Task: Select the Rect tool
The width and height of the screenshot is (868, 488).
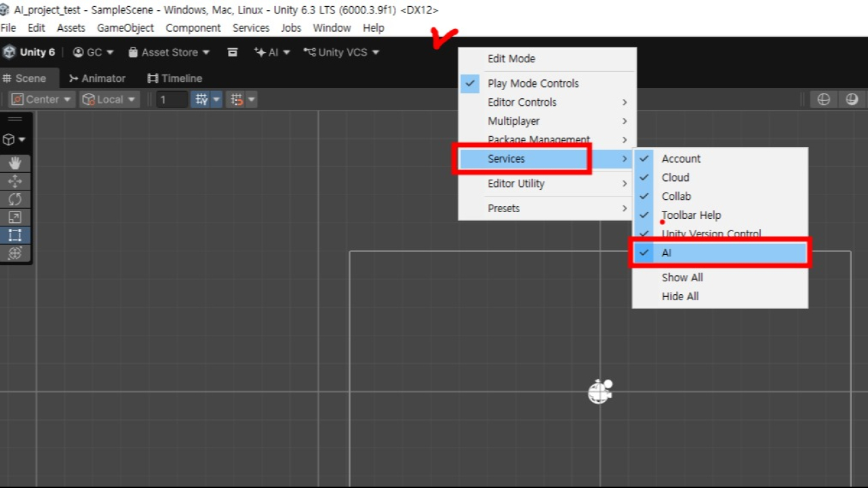Action: pos(15,235)
